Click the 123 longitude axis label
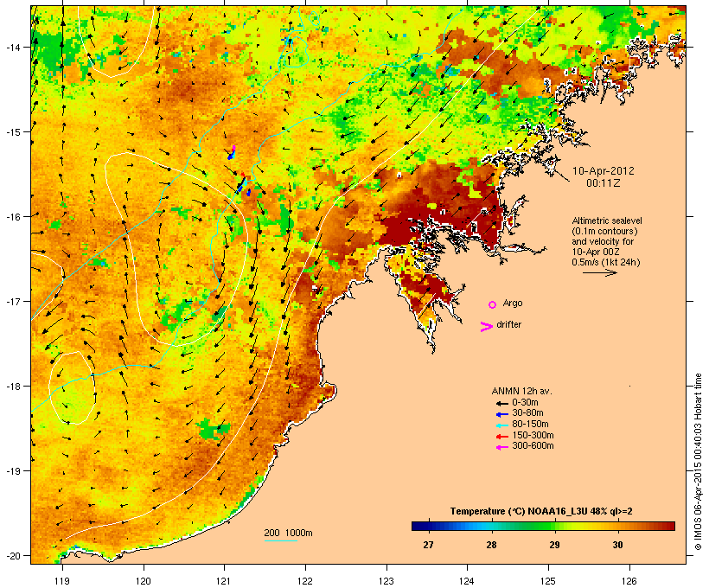The image size is (709, 588). [386, 581]
